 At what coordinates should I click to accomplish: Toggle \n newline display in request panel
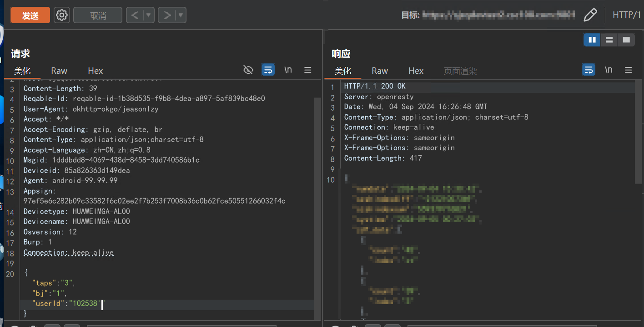click(288, 70)
